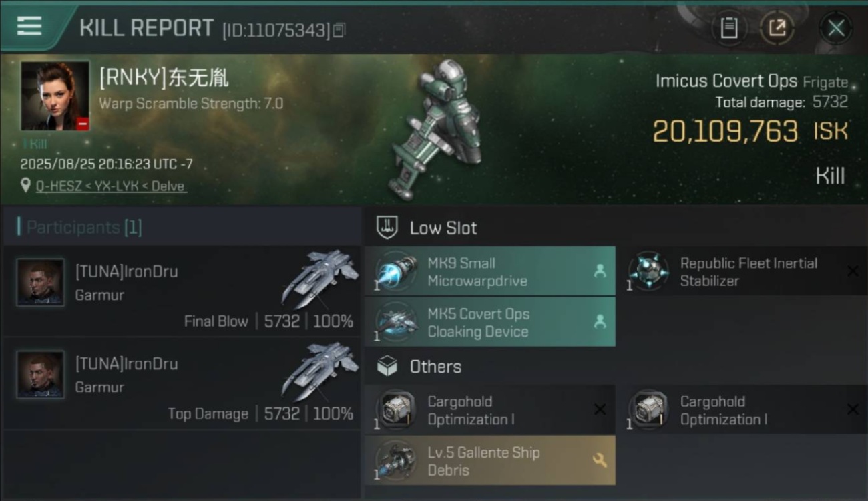Select the Top Damage IronDru participant row
The height and width of the screenshot is (501, 868).
(x=182, y=383)
